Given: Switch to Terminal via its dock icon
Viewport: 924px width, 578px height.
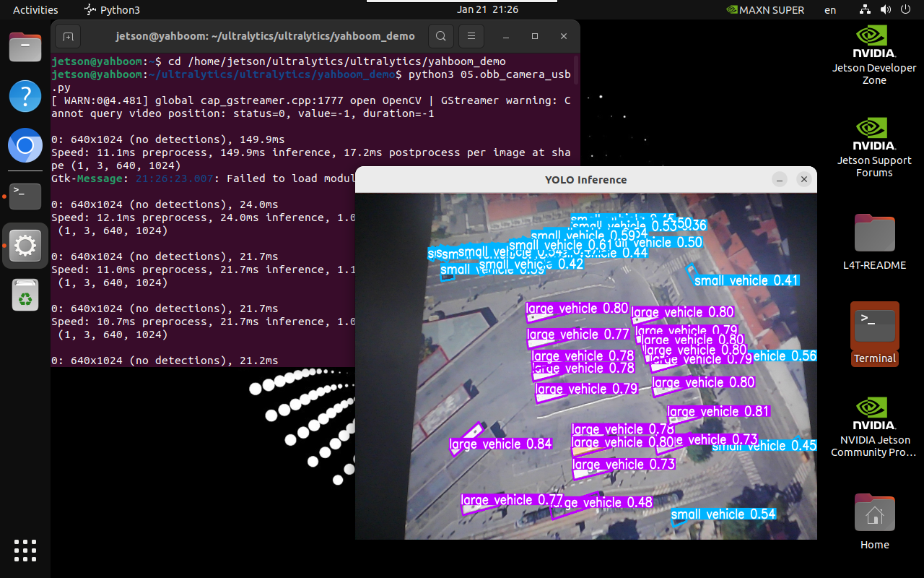Looking at the screenshot, I should (25, 196).
